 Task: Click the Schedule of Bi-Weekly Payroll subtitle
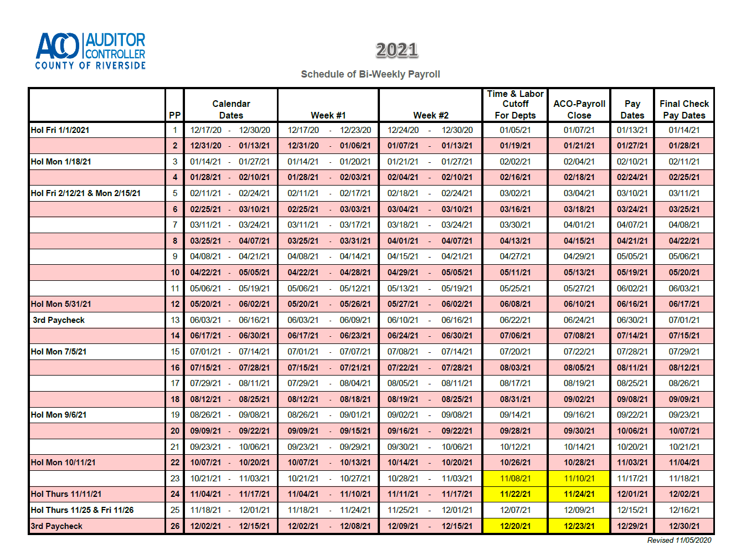[370, 74]
